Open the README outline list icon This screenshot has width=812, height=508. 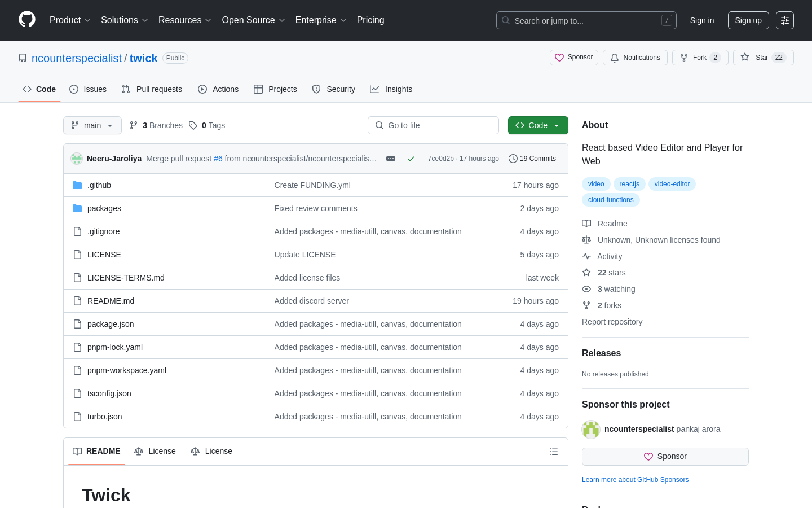coord(554,452)
